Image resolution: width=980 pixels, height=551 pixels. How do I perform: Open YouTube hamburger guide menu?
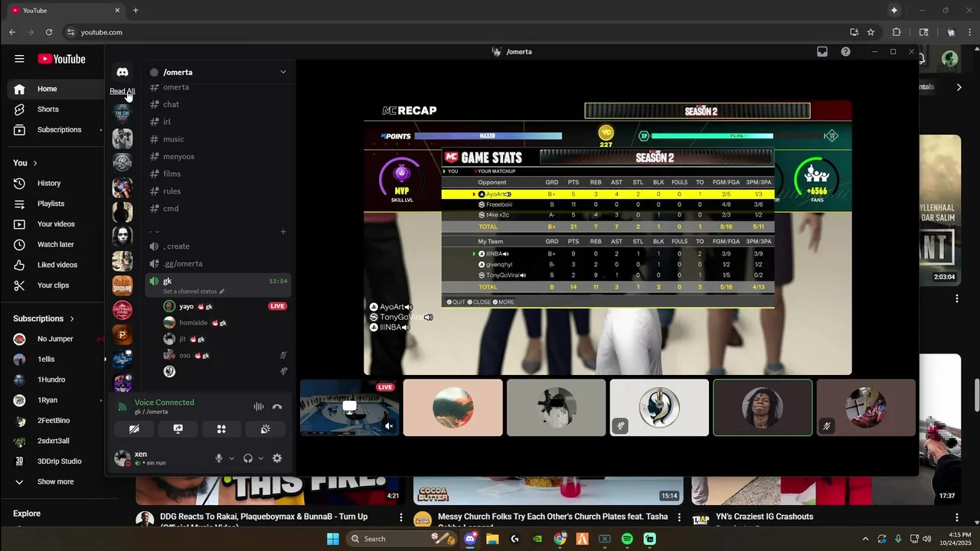pos(19,59)
